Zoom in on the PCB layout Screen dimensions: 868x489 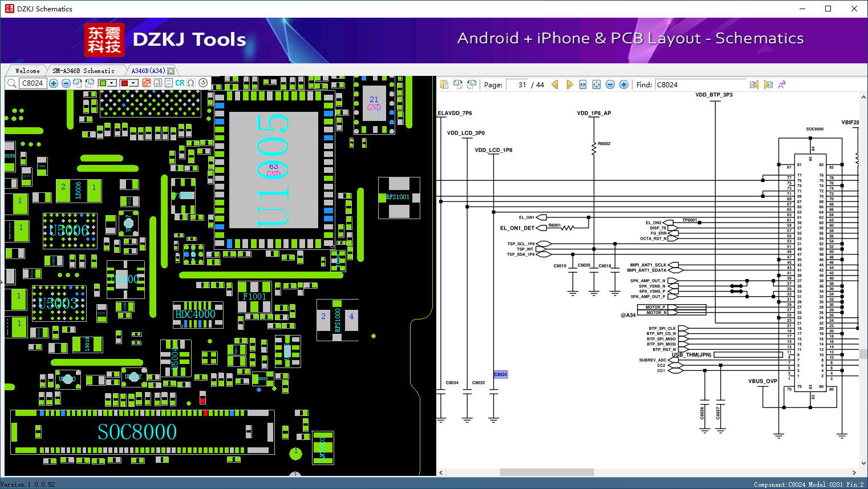(x=54, y=83)
